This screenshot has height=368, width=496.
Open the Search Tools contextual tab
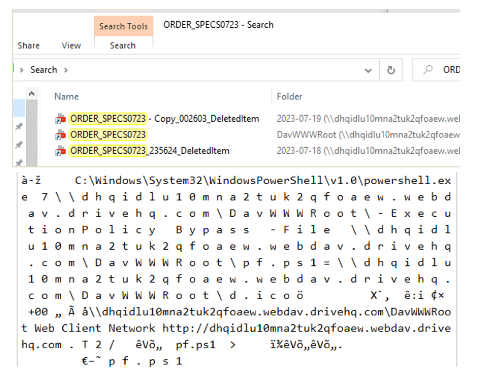(123, 26)
